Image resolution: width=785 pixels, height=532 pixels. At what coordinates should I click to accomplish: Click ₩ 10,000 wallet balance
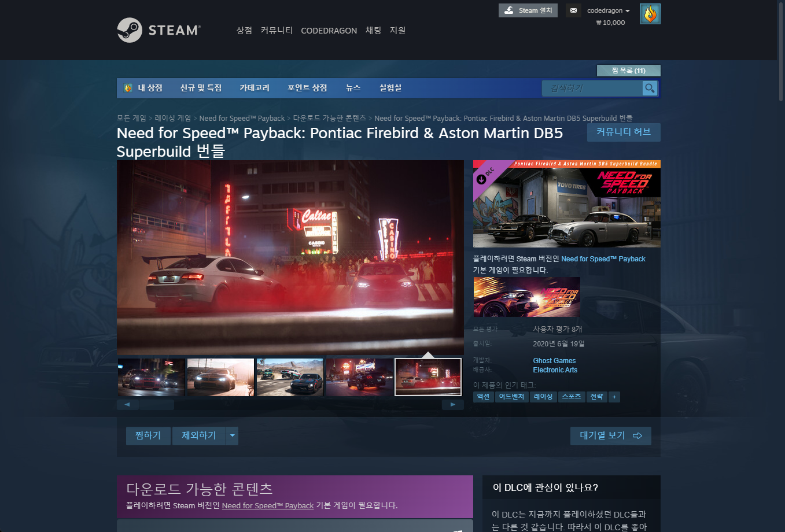[x=611, y=23]
